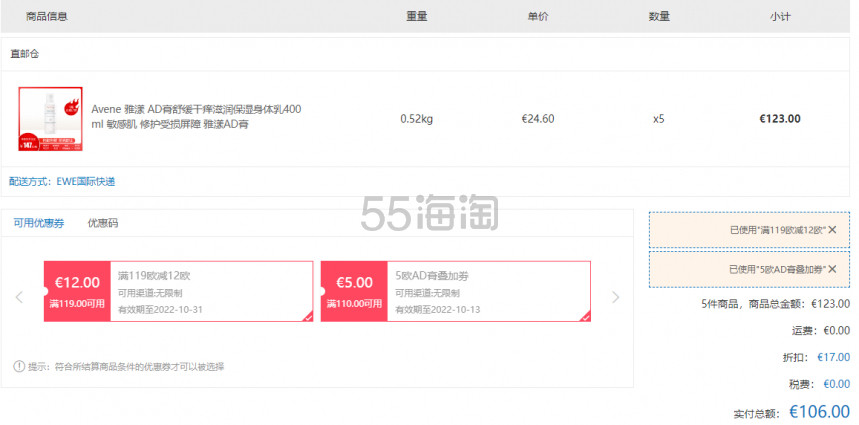Click the 满119.00可用 condition label
Viewport: 859px width, 425px height.
[x=77, y=303]
